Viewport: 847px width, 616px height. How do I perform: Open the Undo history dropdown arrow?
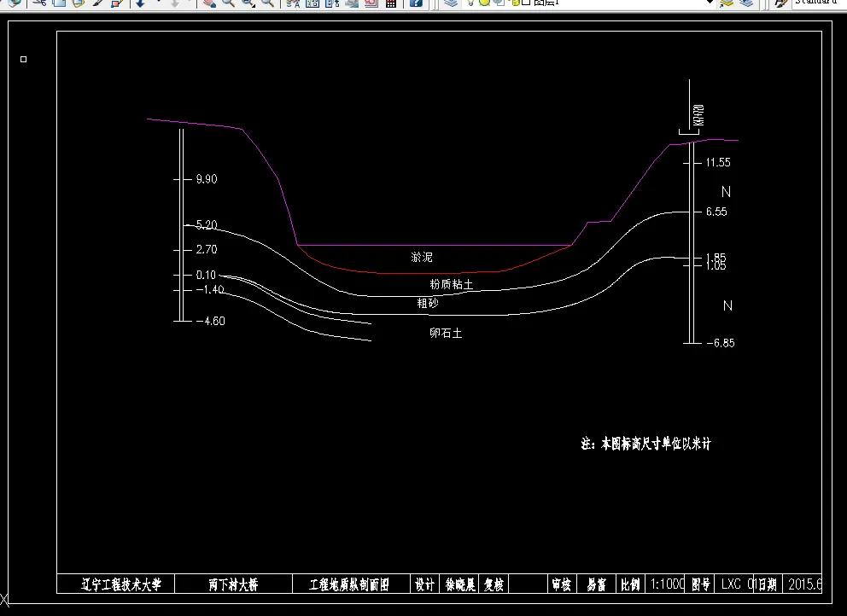coord(159,3)
